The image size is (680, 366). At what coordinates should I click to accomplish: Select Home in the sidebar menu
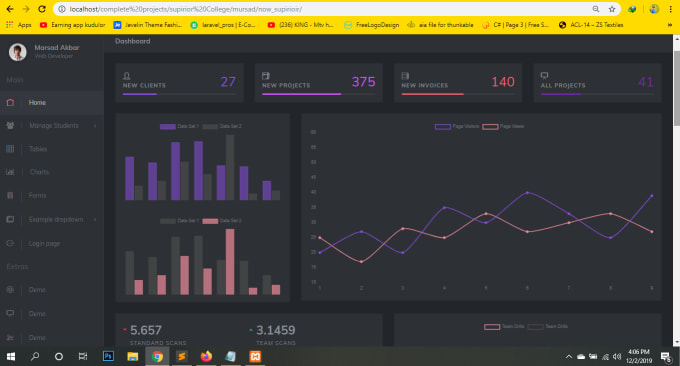[52, 103]
